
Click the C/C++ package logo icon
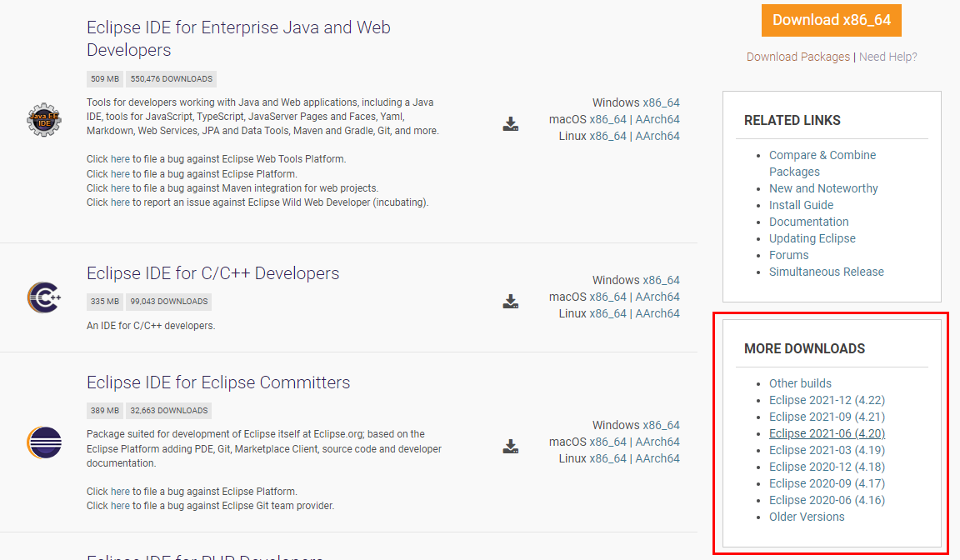[44, 297]
